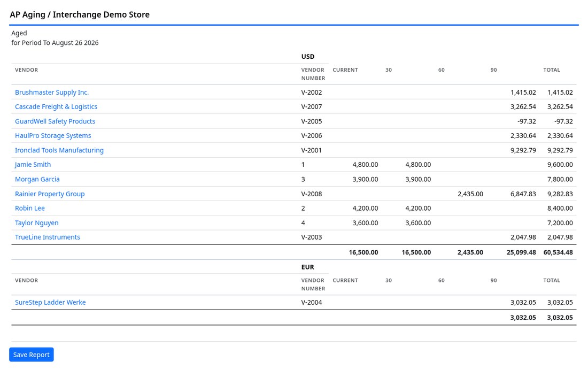Image resolution: width=588 pixels, height=369 pixels.
Task: Click the USD currency heading
Action: 308,57
